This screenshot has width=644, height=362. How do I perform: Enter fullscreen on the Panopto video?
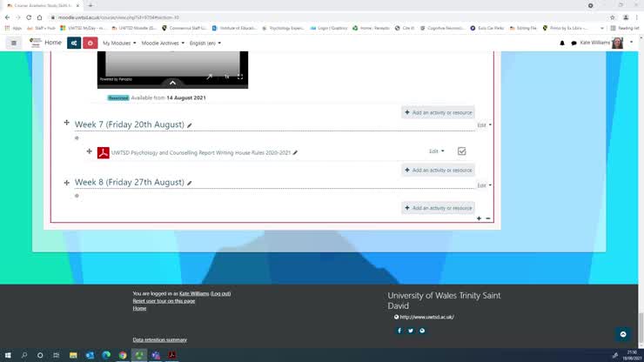[x=240, y=77]
